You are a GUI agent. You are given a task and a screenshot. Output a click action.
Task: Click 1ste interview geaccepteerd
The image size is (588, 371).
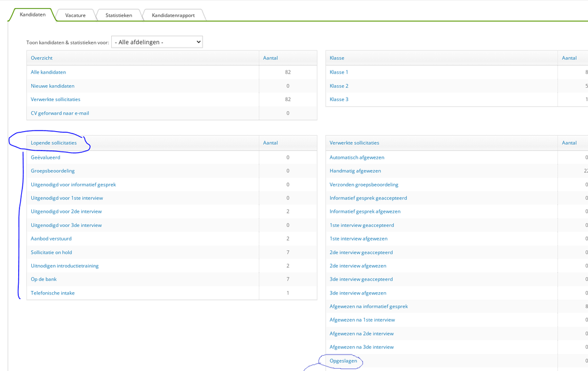click(x=362, y=225)
